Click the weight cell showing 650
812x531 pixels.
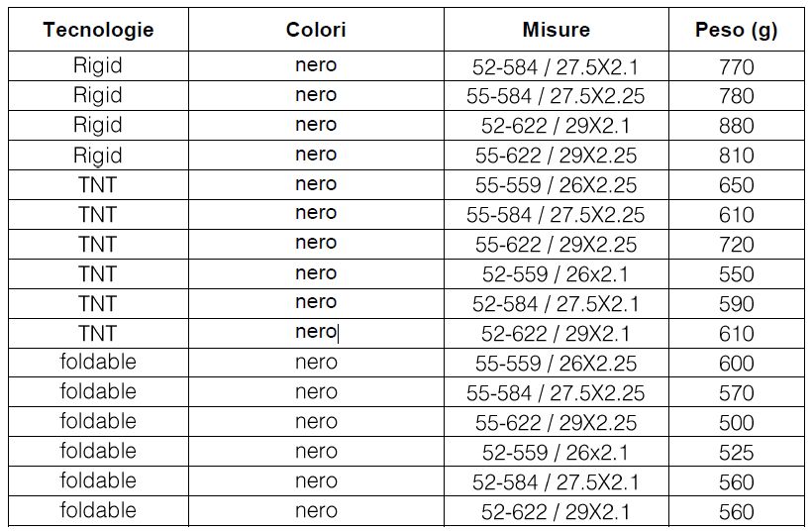(x=737, y=185)
